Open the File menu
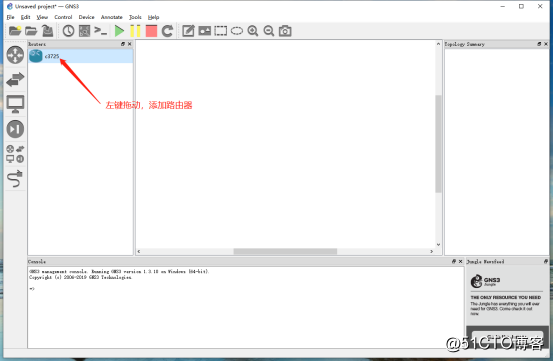The width and height of the screenshot is (554, 362). point(11,17)
